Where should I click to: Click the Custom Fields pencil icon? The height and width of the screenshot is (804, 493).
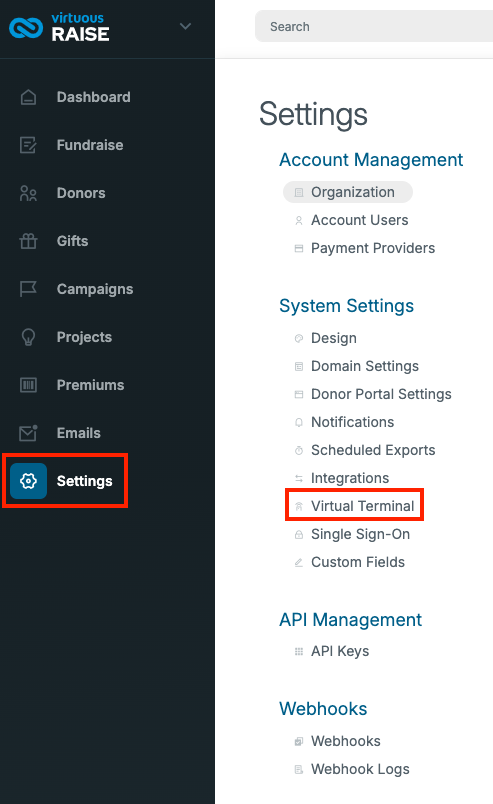tap(299, 563)
